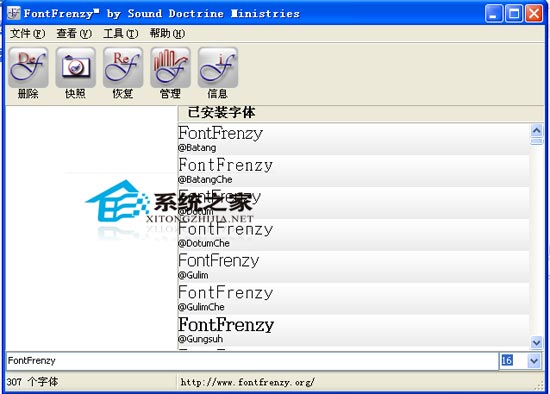Click the 已安装字体 column header

click(x=361, y=113)
